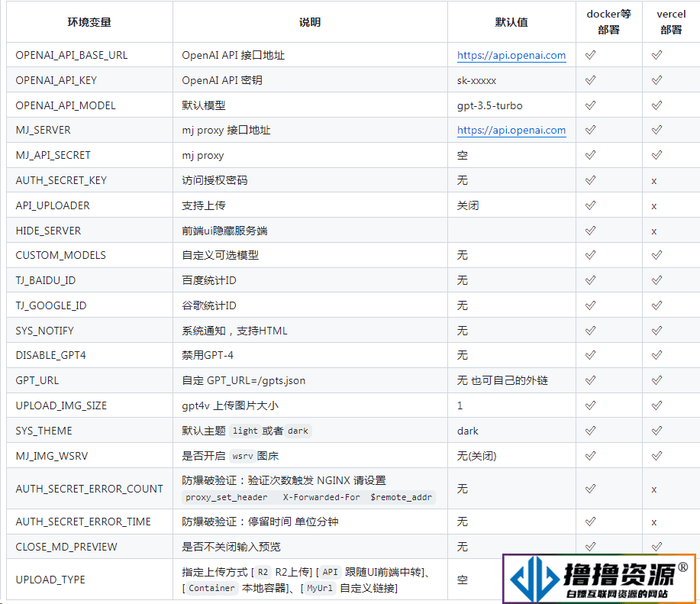
Task: Select the 访问授权密码 description
Action: tap(215, 180)
